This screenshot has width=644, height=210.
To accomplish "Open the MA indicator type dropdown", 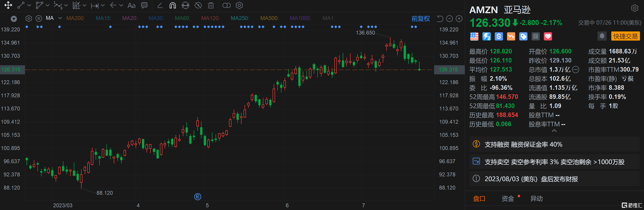I will 60,18.
